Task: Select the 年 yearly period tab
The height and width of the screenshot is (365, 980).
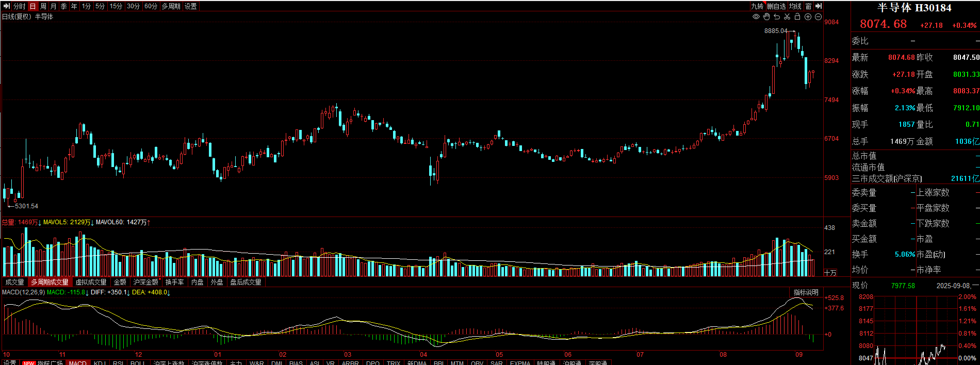Action: 74,6
